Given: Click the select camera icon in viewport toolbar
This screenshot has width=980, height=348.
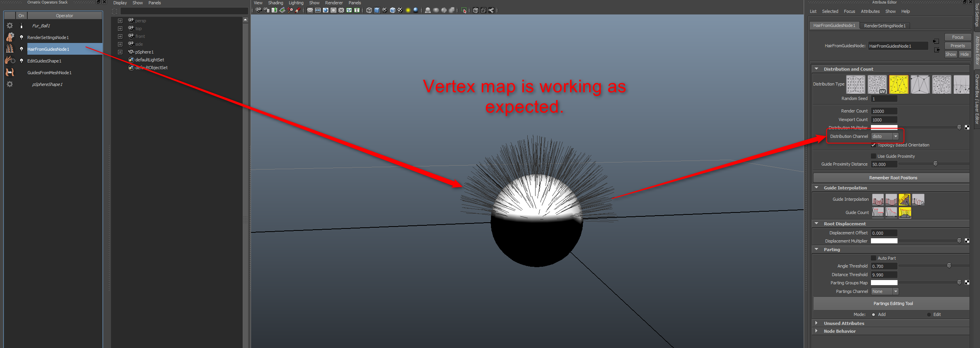Looking at the screenshot, I should point(258,10).
